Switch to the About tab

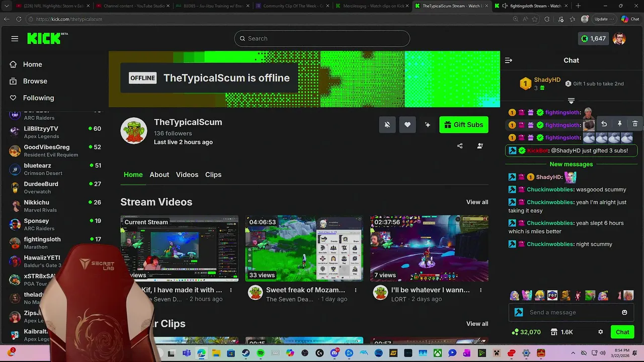pos(159,174)
